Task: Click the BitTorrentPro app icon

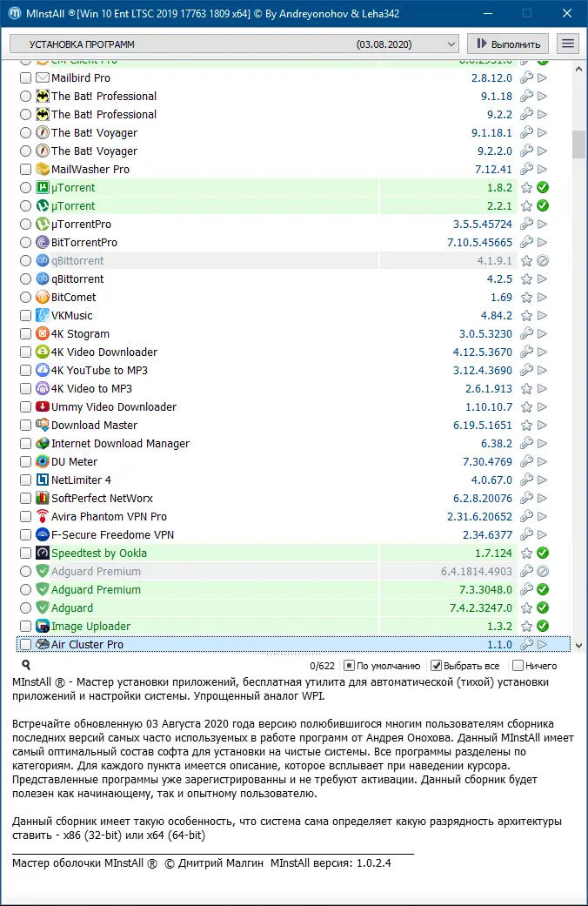Action: 42,242
